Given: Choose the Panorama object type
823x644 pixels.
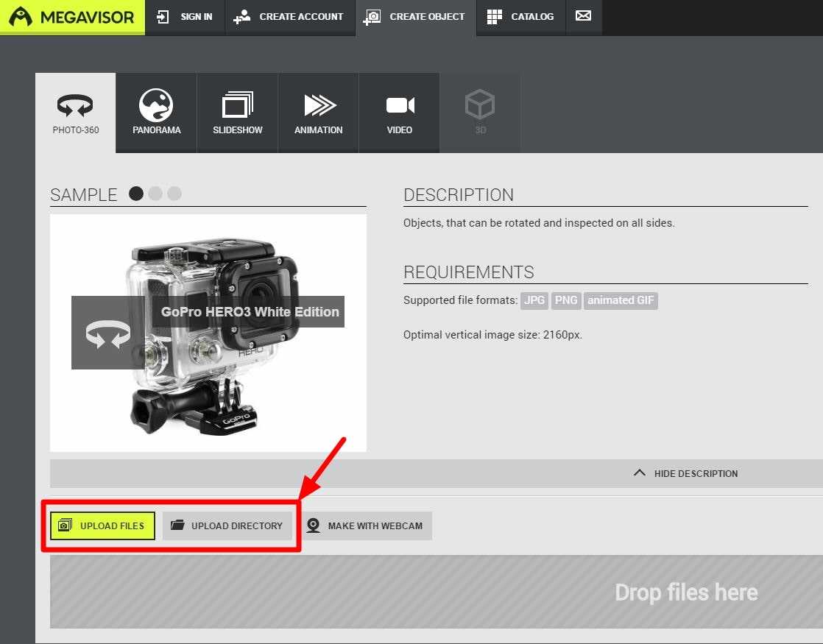Looking at the screenshot, I should tap(156, 113).
